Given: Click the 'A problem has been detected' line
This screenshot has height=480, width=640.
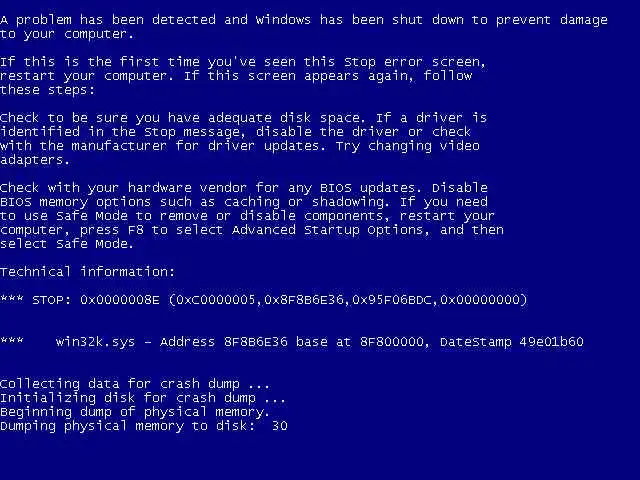Looking at the screenshot, I should pos(304,20).
